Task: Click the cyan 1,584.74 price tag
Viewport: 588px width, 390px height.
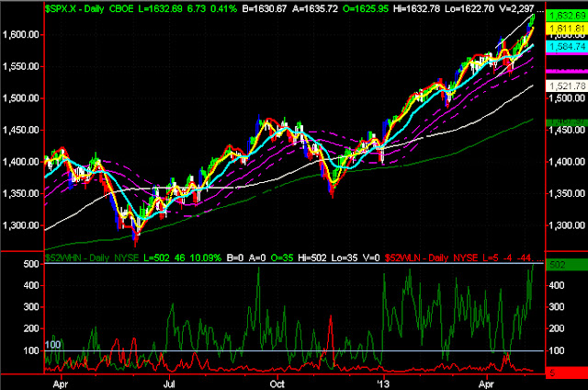Action: [567, 47]
